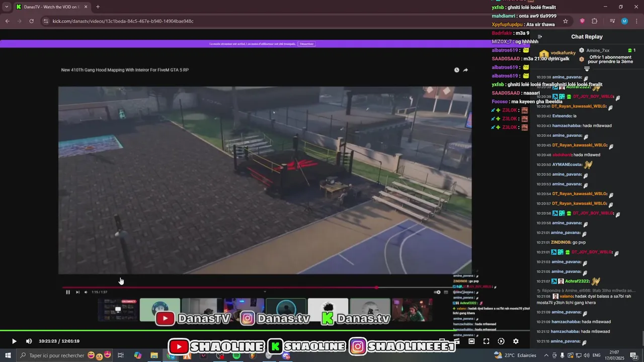This screenshot has width=644, height=362.
Task: Open Kick player settings gear
Action: pos(516,341)
